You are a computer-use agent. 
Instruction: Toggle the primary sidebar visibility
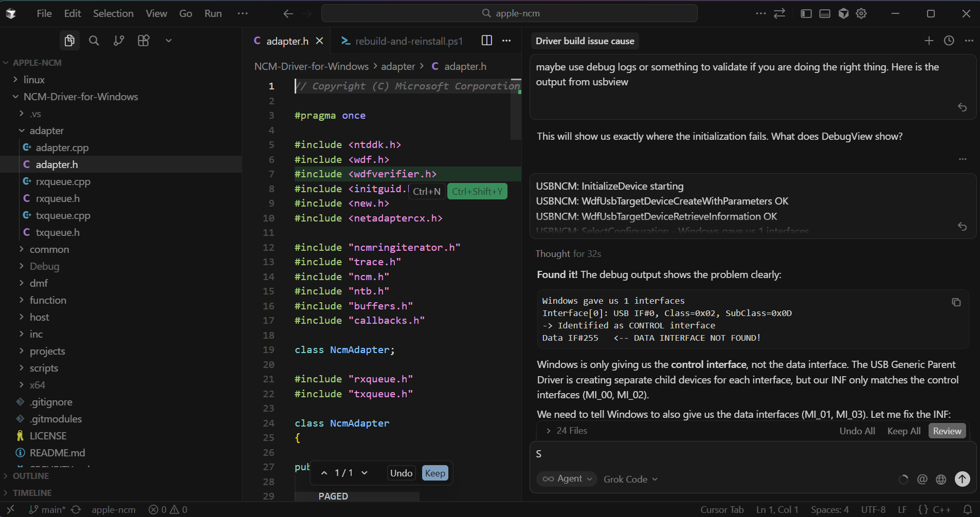click(806, 13)
